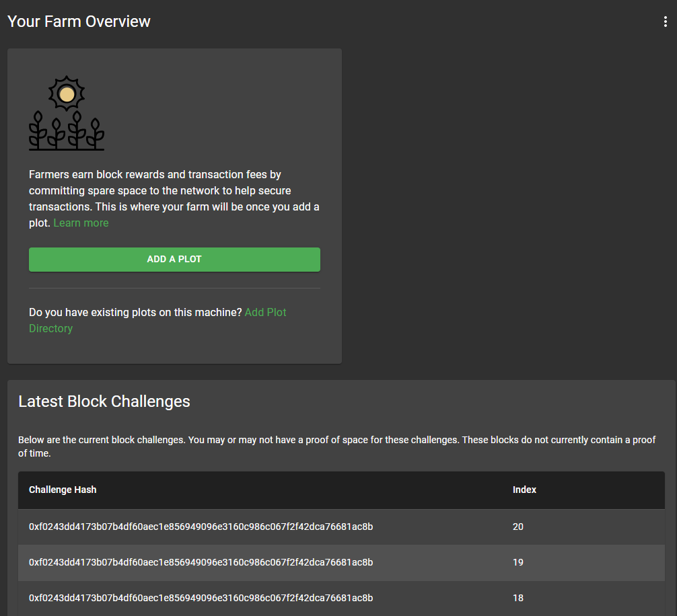Click the farm sunflower illustration
This screenshot has width=677, height=616.
[67, 113]
